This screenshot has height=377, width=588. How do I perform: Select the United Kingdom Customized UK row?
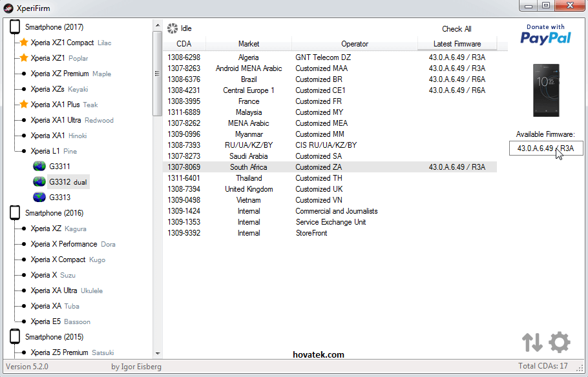[330, 189]
